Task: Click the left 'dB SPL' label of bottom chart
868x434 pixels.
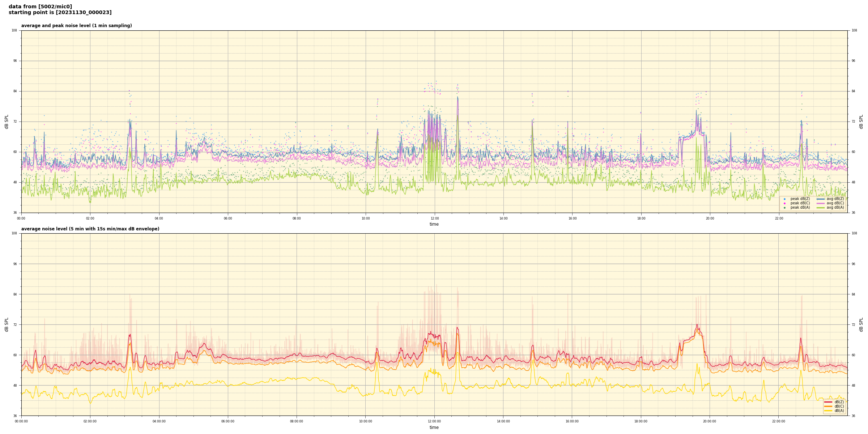Action: [x=7, y=324]
